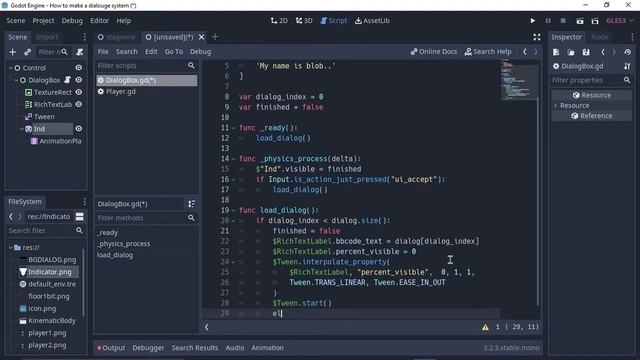
Task: Fold the _ready function at line 11
Action: 233,128
